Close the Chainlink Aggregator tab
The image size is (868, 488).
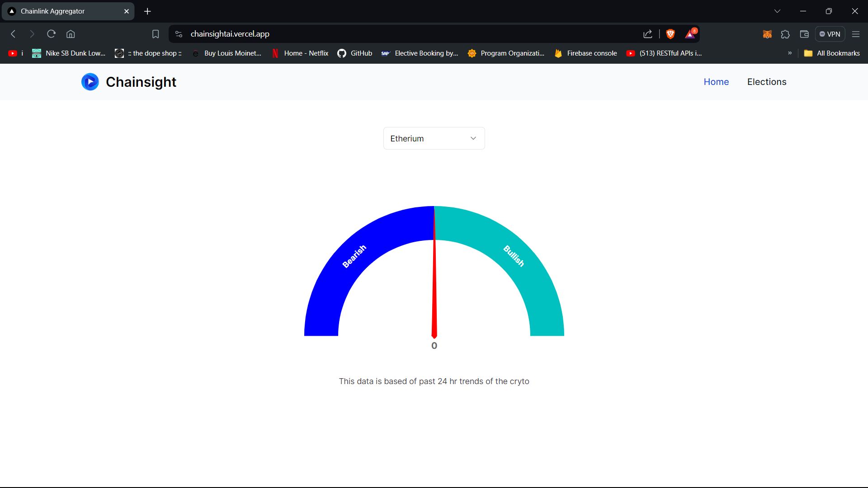pos(127,11)
